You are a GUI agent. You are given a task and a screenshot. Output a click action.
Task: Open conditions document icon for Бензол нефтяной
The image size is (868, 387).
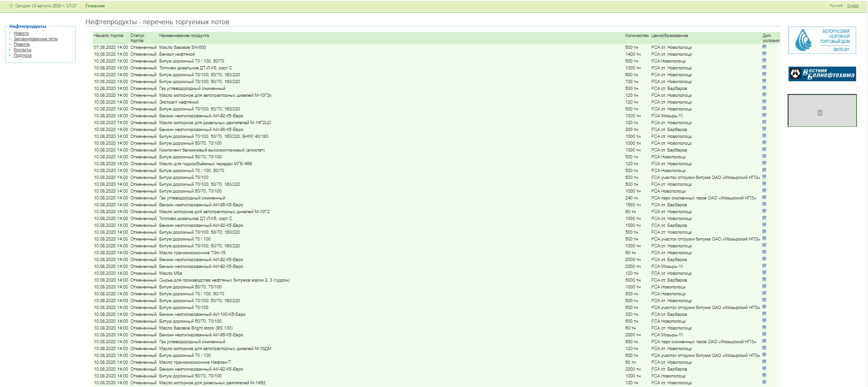click(x=764, y=53)
